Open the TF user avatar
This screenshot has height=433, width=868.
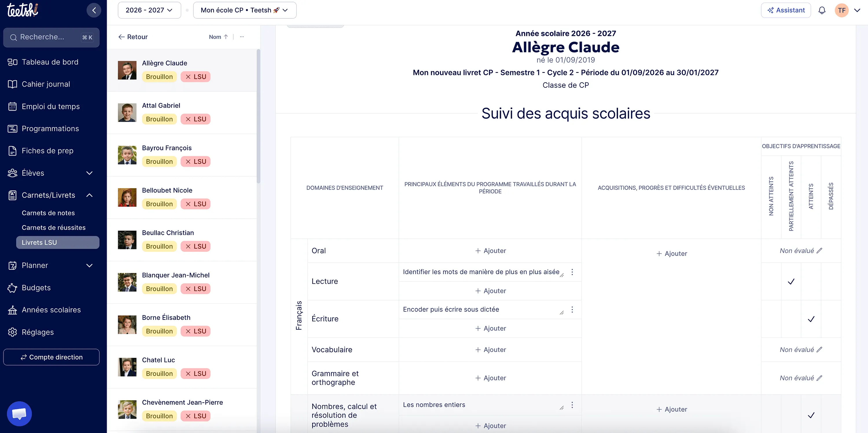841,10
